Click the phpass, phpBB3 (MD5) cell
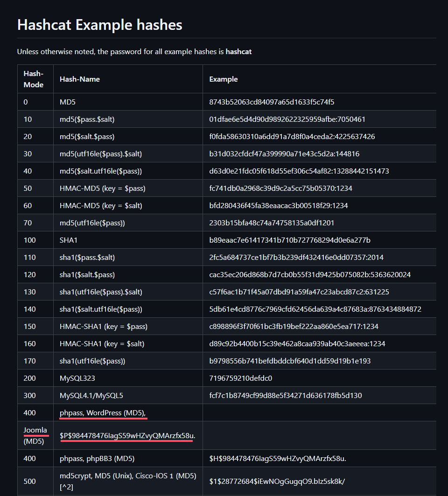 (x=97, y=459)
